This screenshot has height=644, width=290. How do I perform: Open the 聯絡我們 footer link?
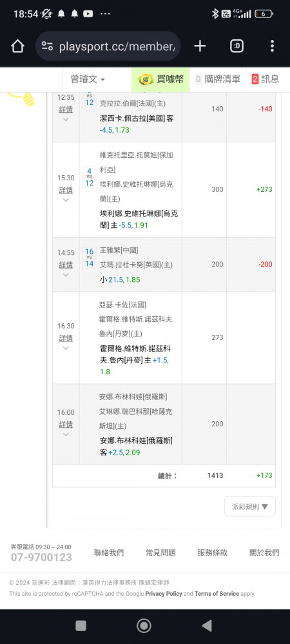(x=109, y=553)
